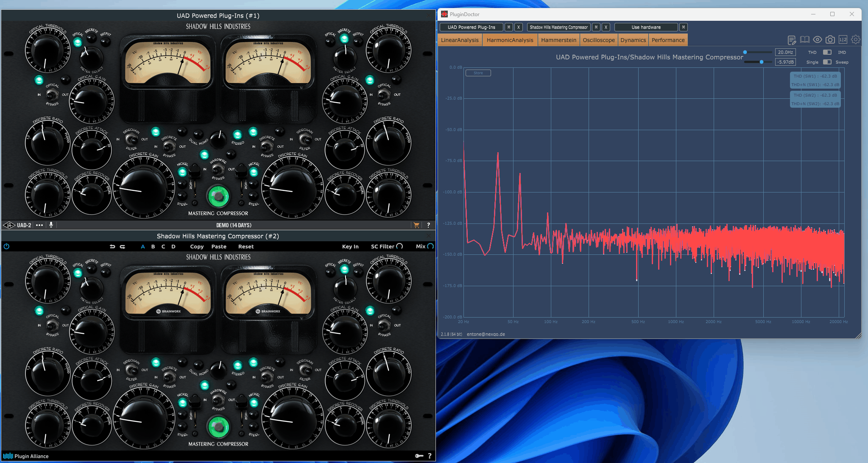This screenshot has height=463, width=868.
Task: Click the 1|2 channel compare icon
Action: (x=843, y=39)
